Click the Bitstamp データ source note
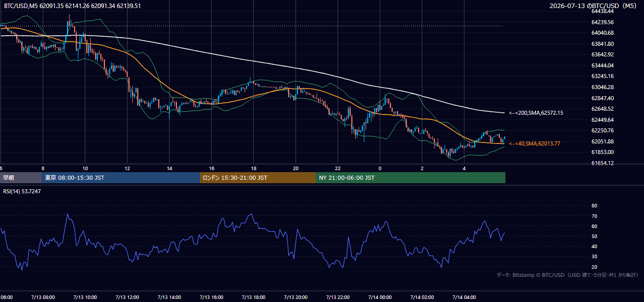644x302 pixels. [x=567, y=275]
